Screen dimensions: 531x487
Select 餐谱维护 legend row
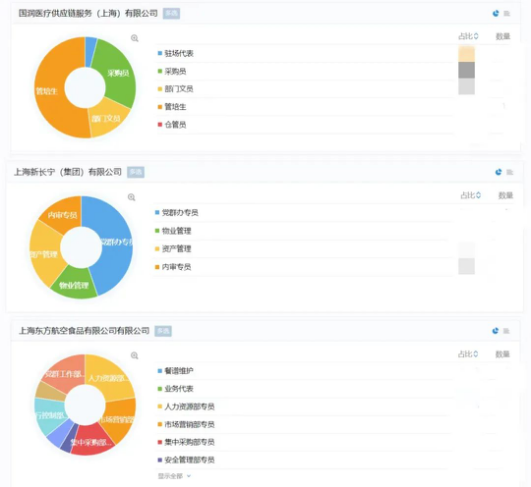pos(334,371)
